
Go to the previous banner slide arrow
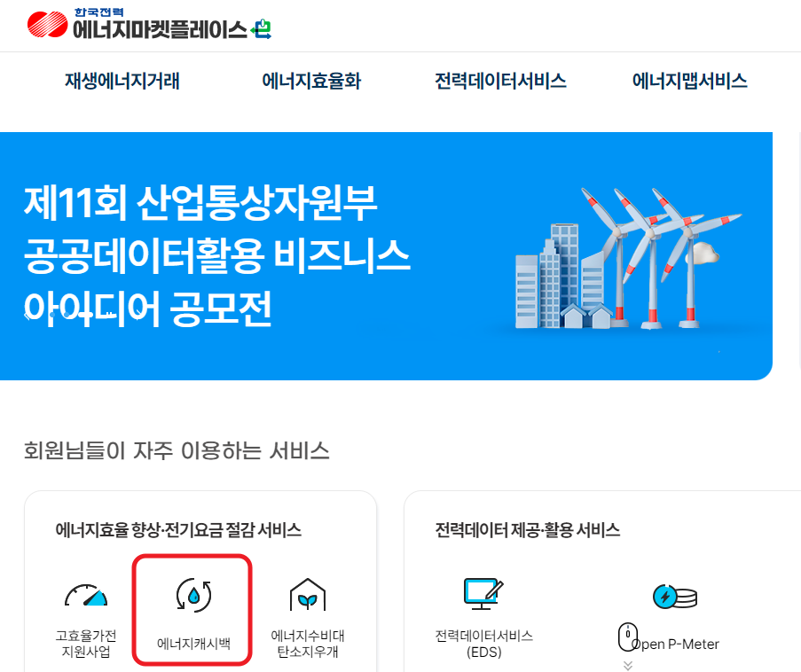pyautogui.click(x=28, y=315)
